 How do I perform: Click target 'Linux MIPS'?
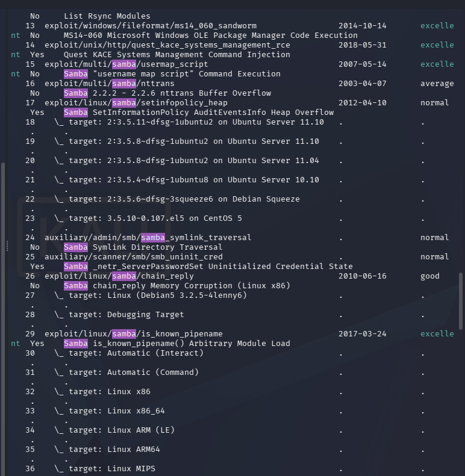131,469
